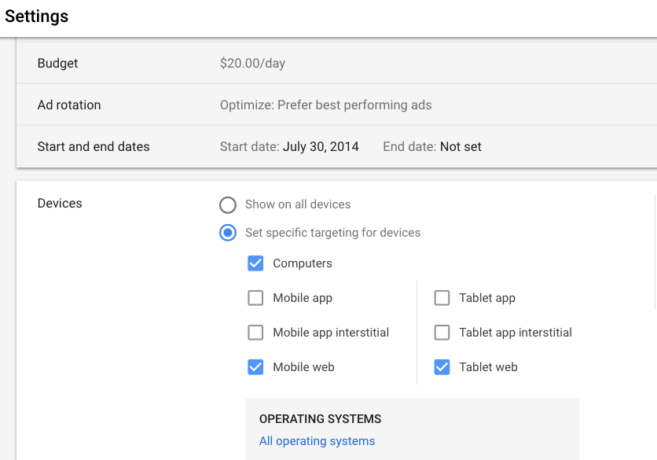The image size is (657, 460).
Task: Open the "All operating systems" link
Action: click(317, 441)
